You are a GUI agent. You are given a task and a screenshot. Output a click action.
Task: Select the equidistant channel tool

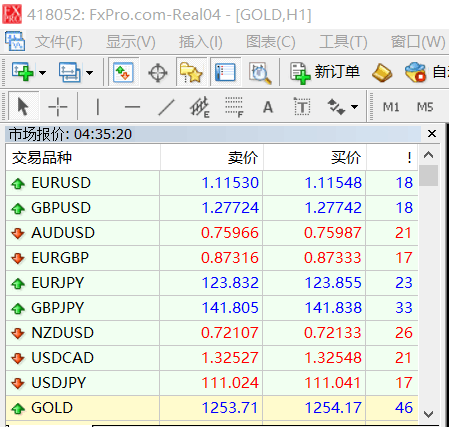(200, 107)
